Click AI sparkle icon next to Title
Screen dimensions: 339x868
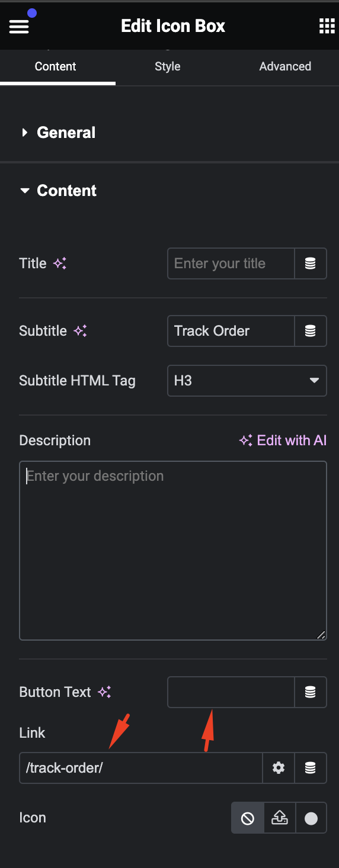[60, 263]
